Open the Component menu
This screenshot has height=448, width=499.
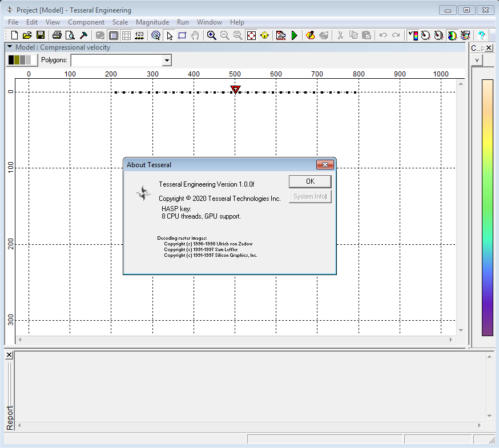tap(86, 22)
